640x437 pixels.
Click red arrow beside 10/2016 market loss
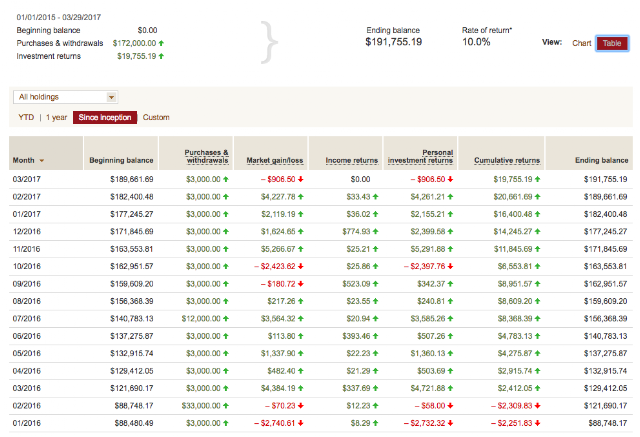[x=301, y=266]
